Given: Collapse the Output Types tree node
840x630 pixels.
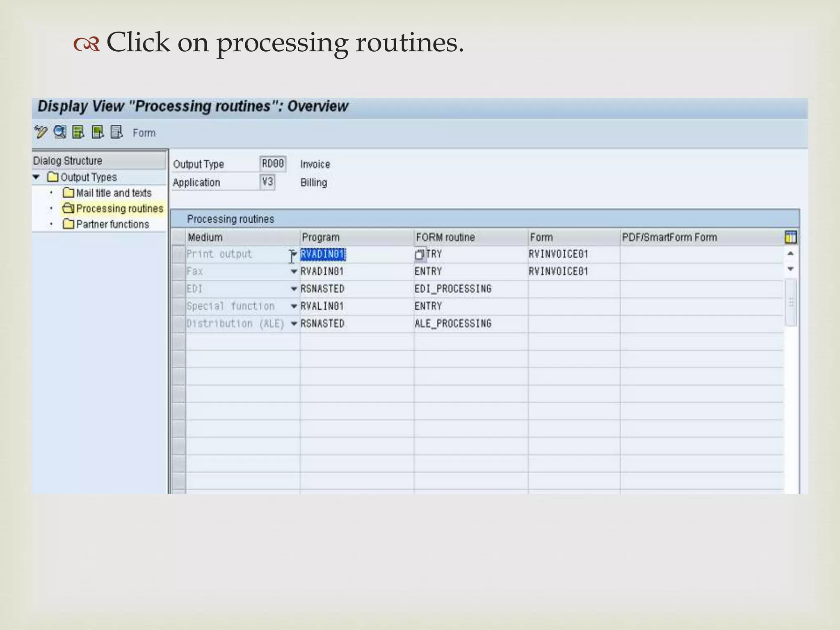Looking at the screenshot, I should [37, 177].
